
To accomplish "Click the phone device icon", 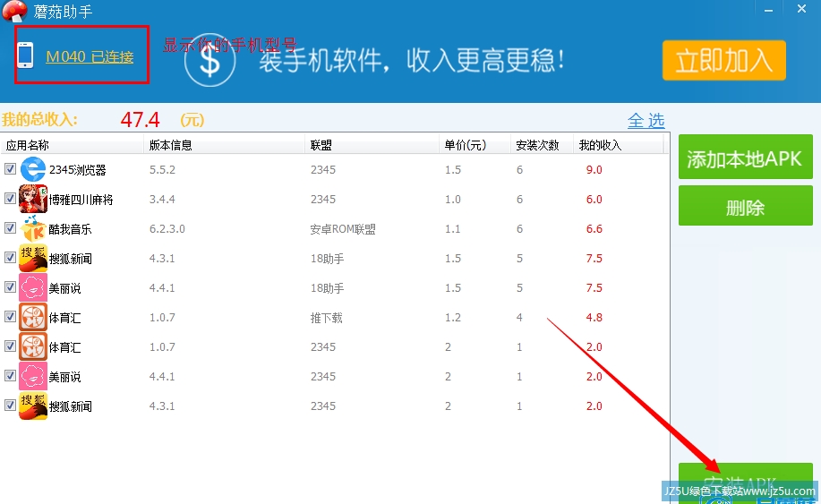I will (25, 55).
